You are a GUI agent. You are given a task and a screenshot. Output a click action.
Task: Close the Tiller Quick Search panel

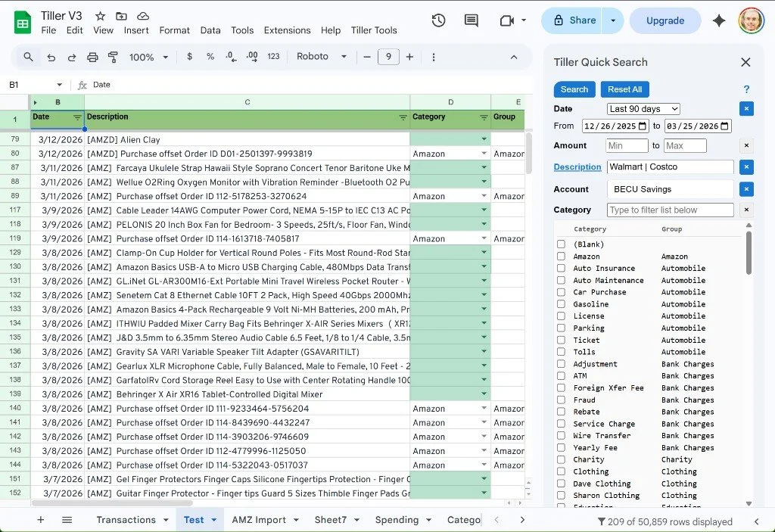tap(745, 62)
